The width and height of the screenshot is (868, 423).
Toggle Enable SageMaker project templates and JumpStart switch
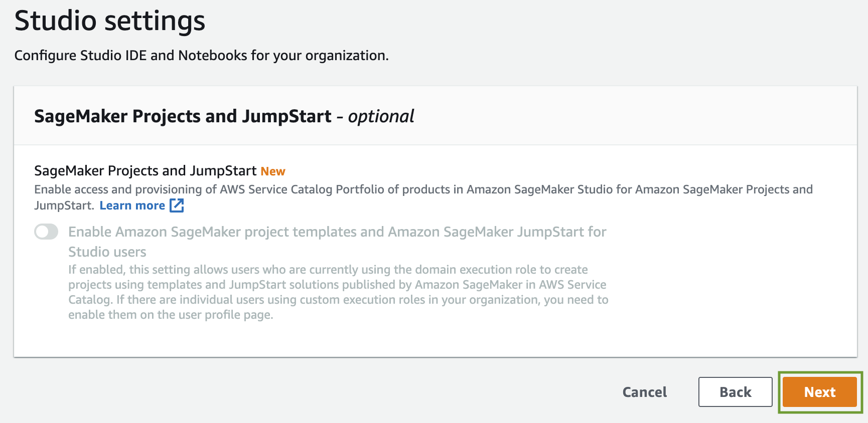click(x=46, y=232)
